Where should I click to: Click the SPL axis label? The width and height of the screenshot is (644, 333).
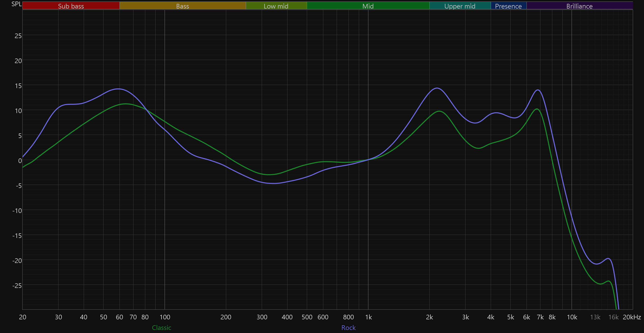click(x=16, y=4)
